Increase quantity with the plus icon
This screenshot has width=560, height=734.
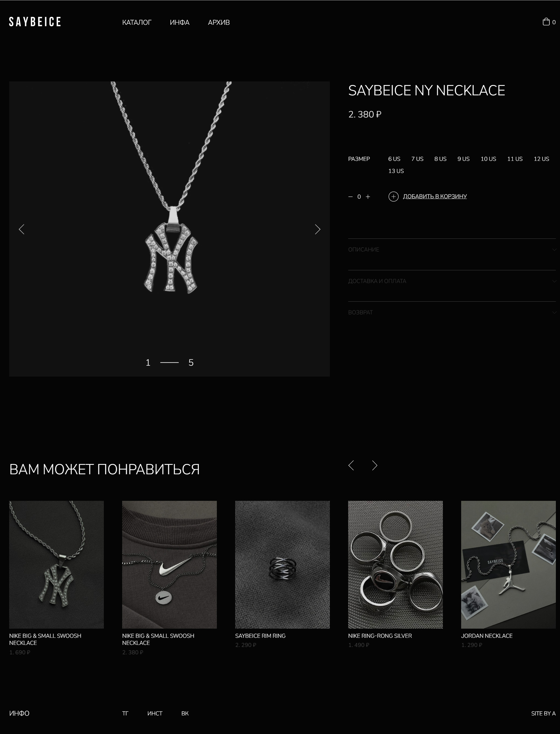tap(368, 197)
